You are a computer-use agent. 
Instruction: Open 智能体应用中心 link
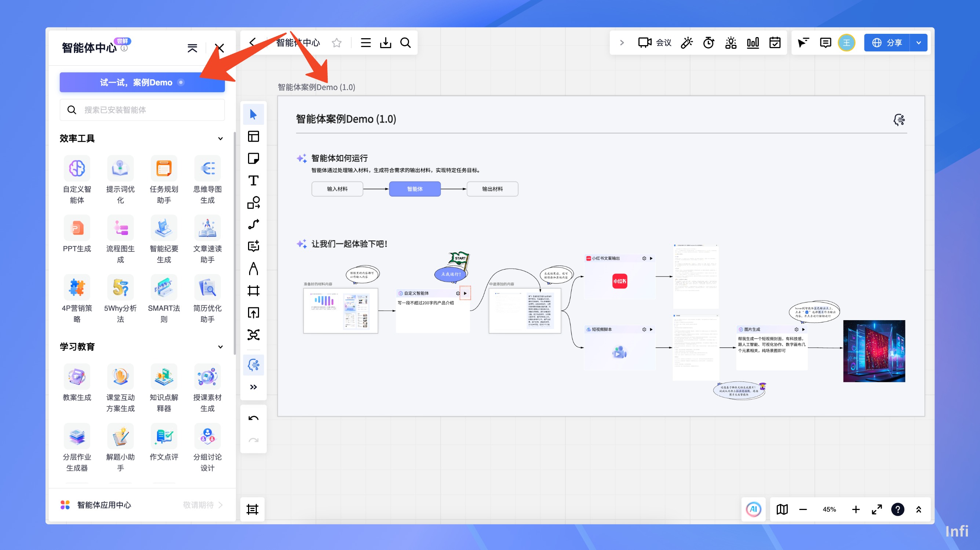[x=142, y=505]
